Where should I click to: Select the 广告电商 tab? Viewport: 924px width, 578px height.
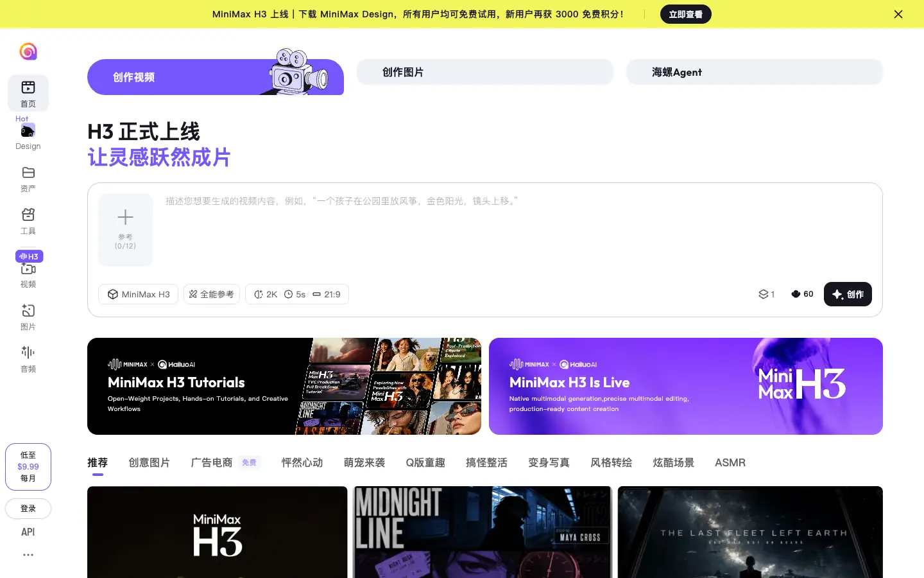pyautogui.click(x=211, y=462)
